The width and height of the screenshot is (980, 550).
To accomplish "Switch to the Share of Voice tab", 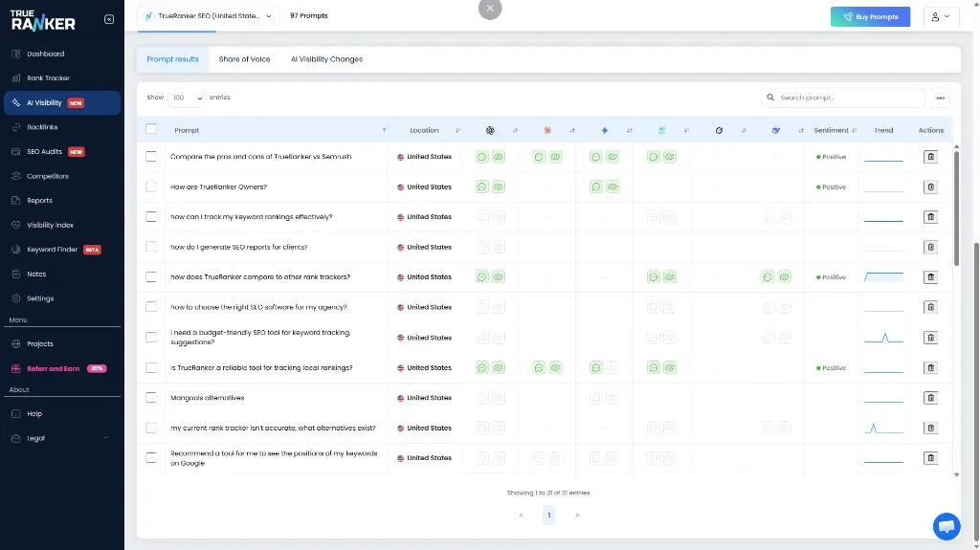I will pos(244,59).
